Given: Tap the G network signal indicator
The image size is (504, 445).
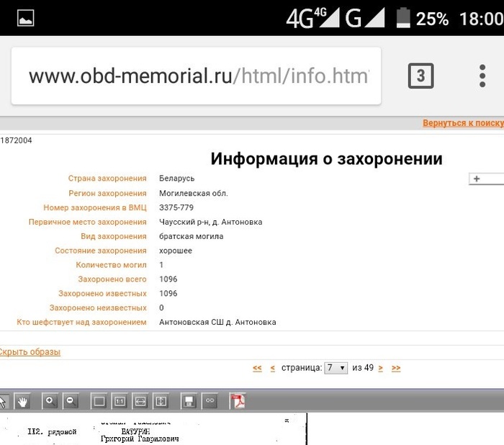Looking at the screenshot, I should coord(365,18).
